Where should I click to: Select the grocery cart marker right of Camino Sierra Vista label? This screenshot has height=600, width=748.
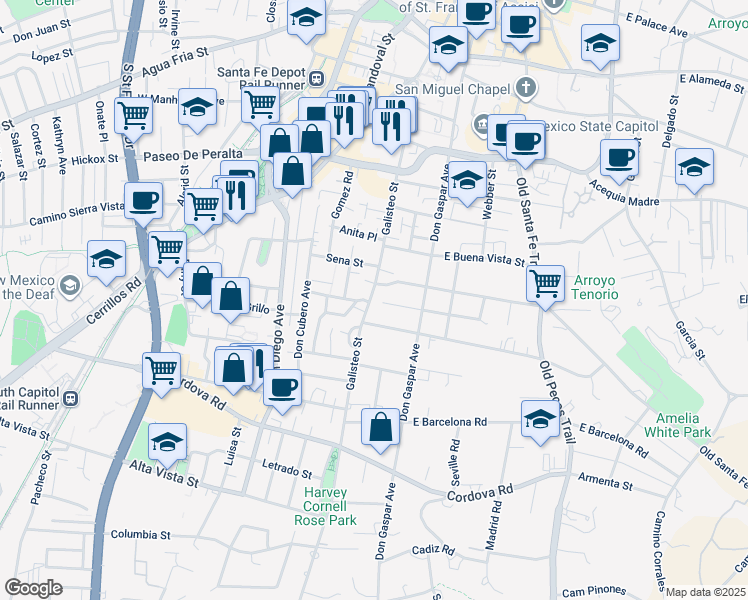(x=204, y=210)
